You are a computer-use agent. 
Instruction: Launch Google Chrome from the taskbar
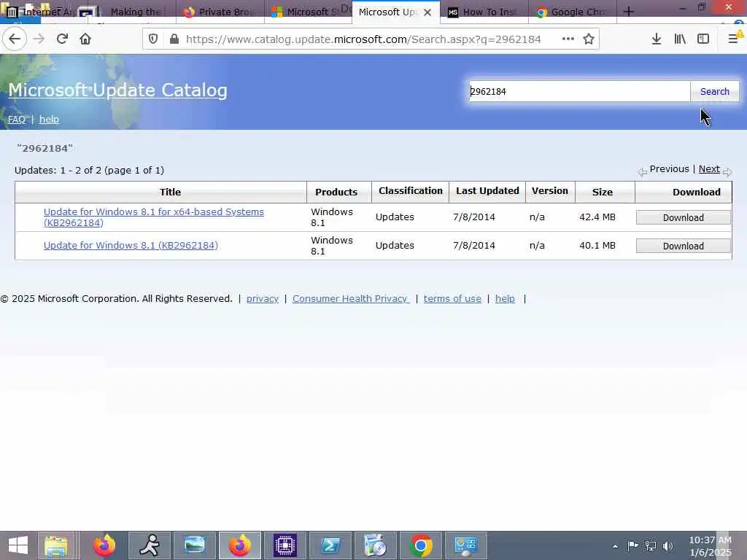pos(421,545)
